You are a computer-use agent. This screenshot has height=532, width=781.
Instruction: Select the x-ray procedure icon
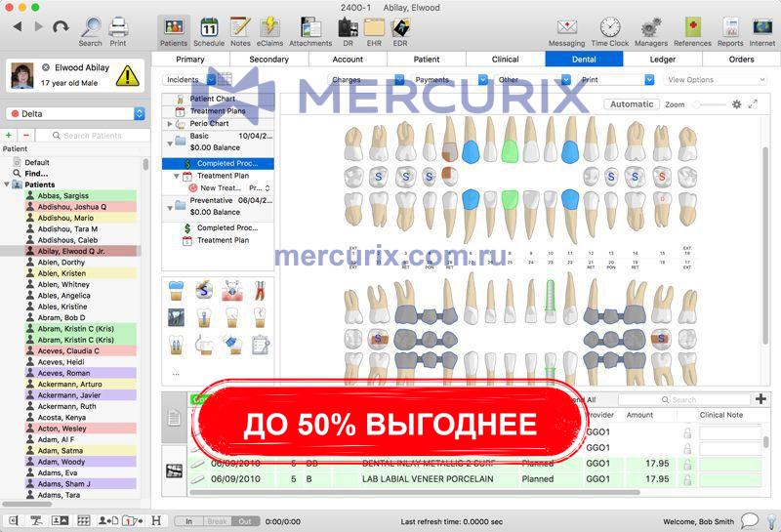pos(177,317)
